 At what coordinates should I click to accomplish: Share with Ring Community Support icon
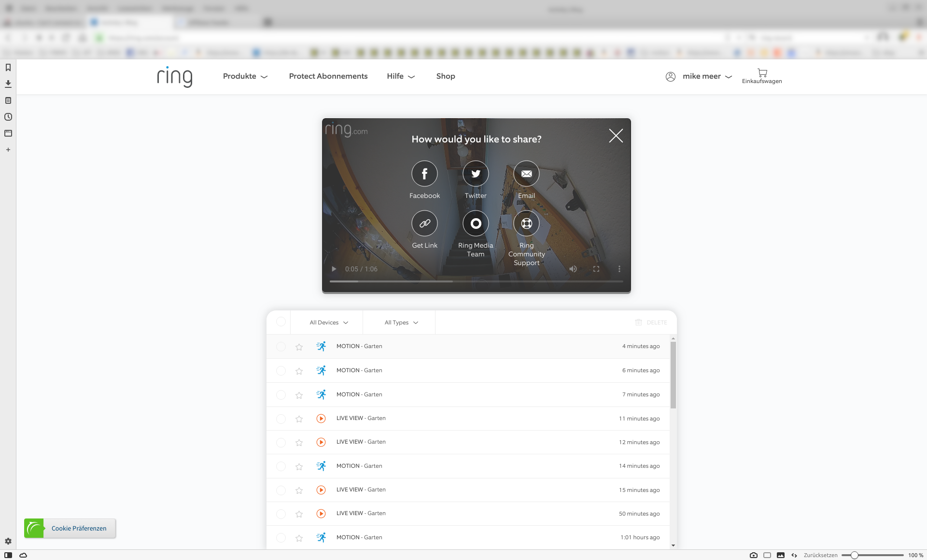click(x=526, y=224)
